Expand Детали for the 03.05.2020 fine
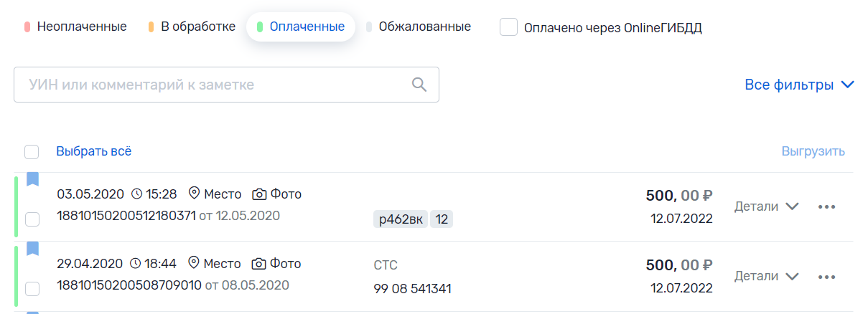The height and width of the screenshot is (314, 868). 766,206
